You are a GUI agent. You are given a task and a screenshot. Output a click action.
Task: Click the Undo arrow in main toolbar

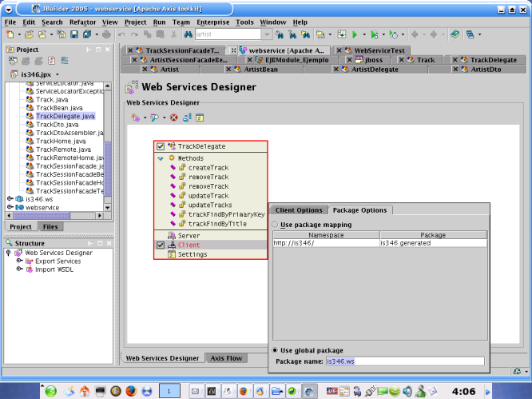pyautogui.click(x=121, y=35)
